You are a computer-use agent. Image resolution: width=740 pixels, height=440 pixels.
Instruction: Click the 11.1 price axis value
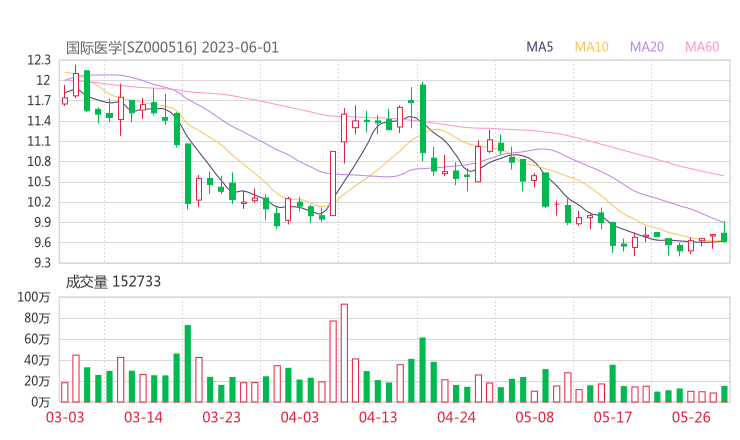click(39, 141)
